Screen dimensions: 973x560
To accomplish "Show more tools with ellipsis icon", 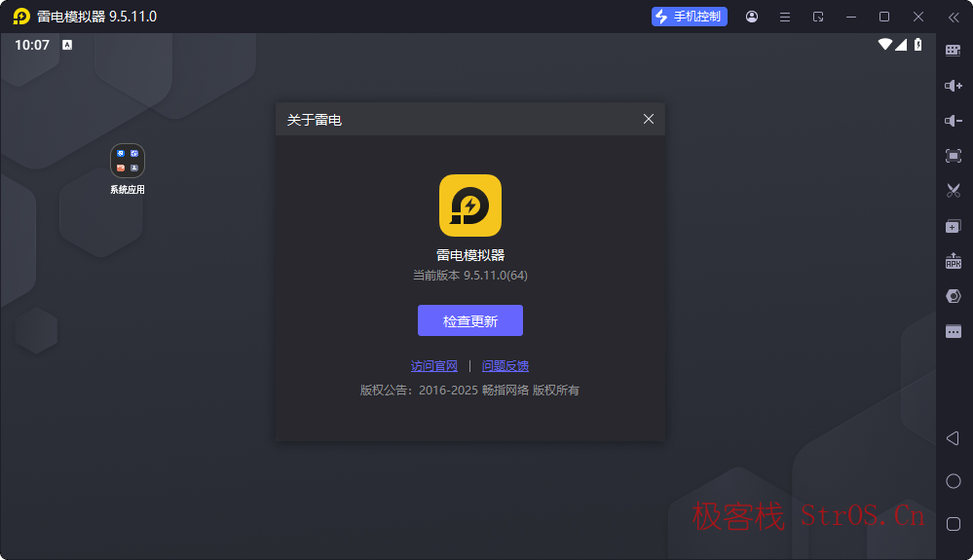I will [x=954, y=332].
